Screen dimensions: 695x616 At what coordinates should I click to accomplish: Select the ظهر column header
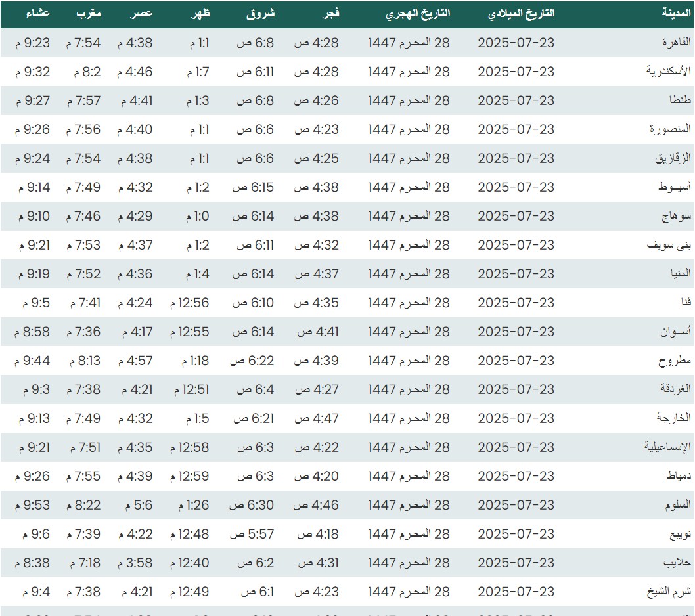click(200, 14)
